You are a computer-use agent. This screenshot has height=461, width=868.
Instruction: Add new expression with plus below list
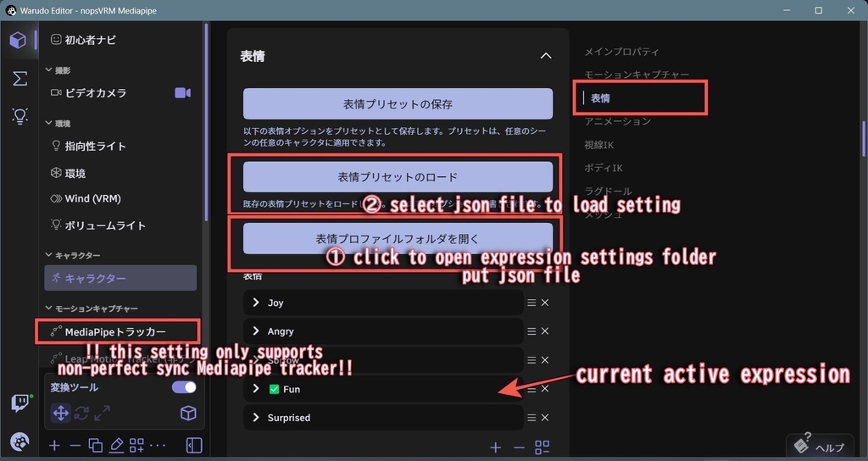pos(495,447)
